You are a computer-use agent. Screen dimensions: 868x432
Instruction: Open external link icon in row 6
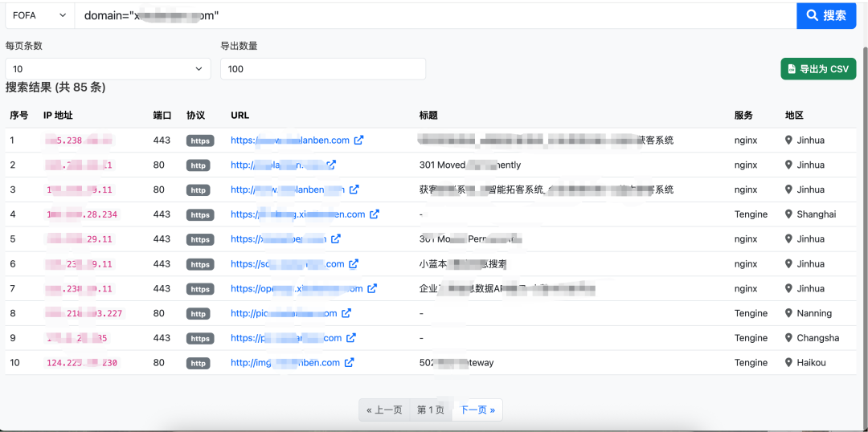pos(354,264)
